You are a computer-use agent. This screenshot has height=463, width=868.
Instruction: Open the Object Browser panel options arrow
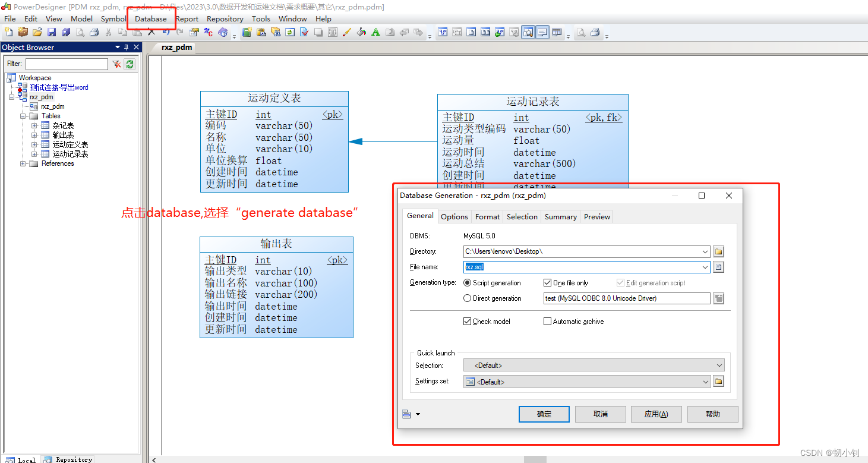coord(117,47)
